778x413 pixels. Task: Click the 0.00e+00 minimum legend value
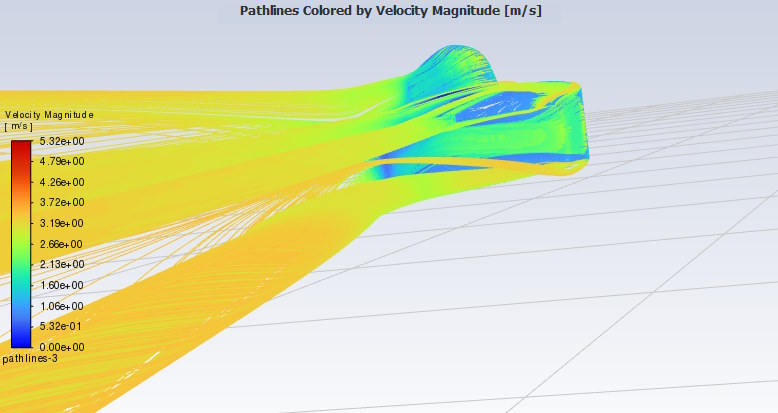[x=60, y=346]
